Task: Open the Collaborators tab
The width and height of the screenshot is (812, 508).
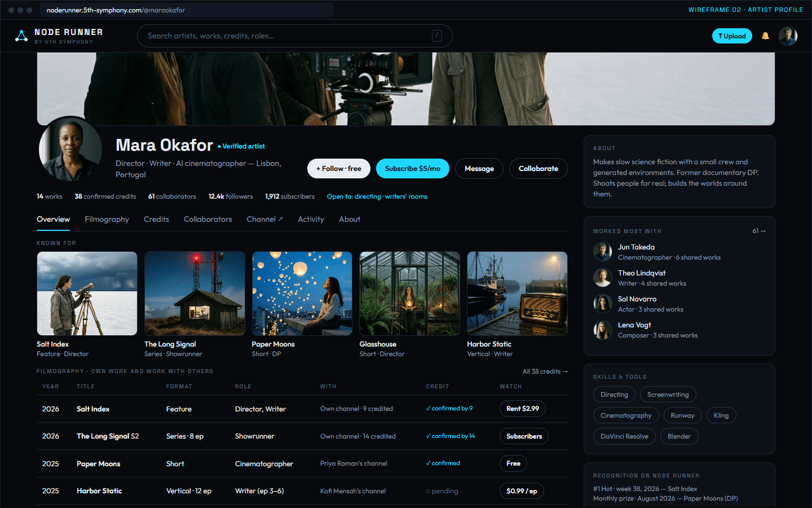Action: coord(208,220)
